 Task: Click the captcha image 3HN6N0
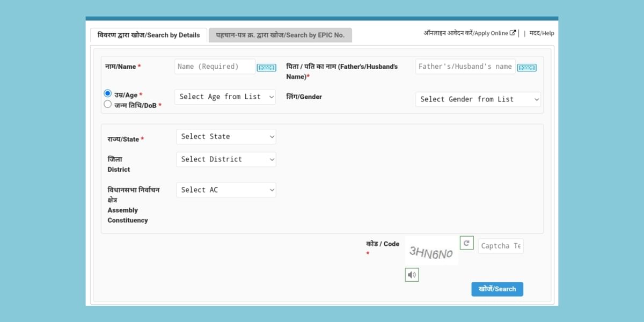tap(432, 251)
